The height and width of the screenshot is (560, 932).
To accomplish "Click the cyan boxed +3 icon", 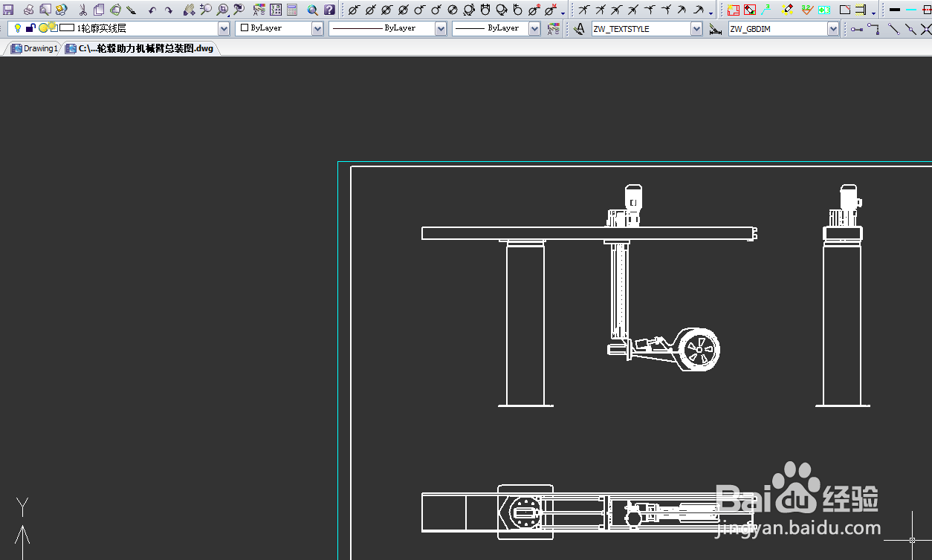I will point(823,10).
